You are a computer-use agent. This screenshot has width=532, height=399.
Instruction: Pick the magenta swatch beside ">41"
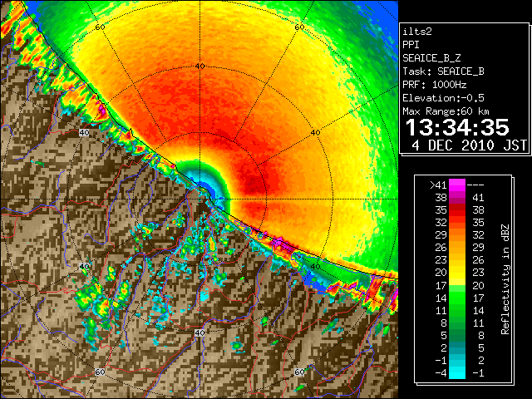point(457,185)
